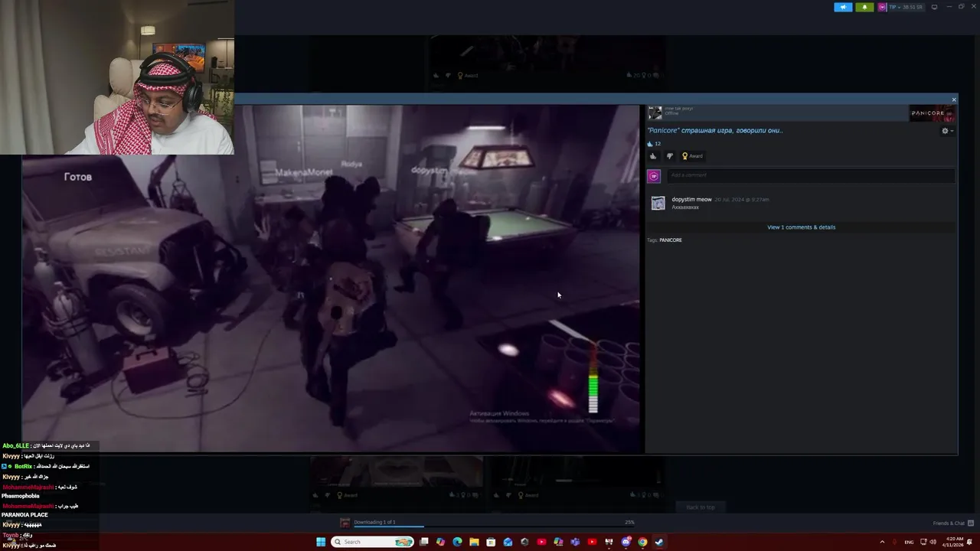
Task: Click the account avatar in Steam header
Action: point(882,7)
